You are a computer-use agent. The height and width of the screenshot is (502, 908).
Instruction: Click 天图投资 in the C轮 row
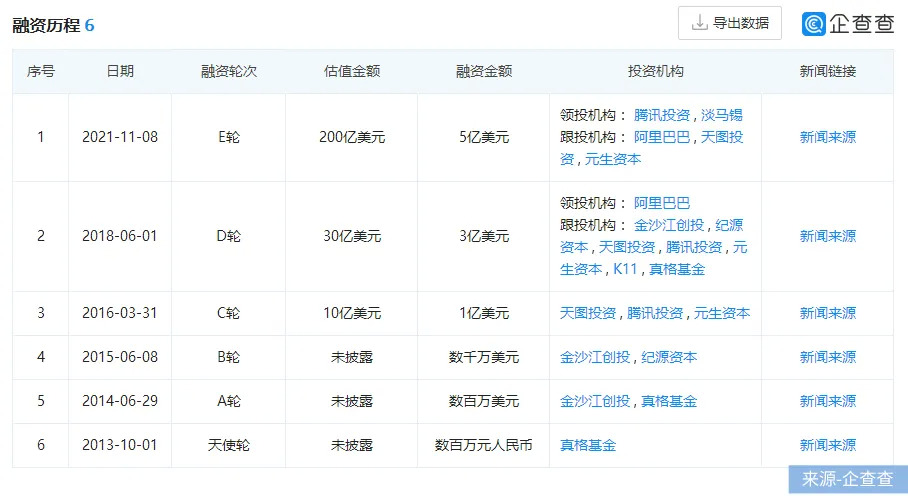588,313
